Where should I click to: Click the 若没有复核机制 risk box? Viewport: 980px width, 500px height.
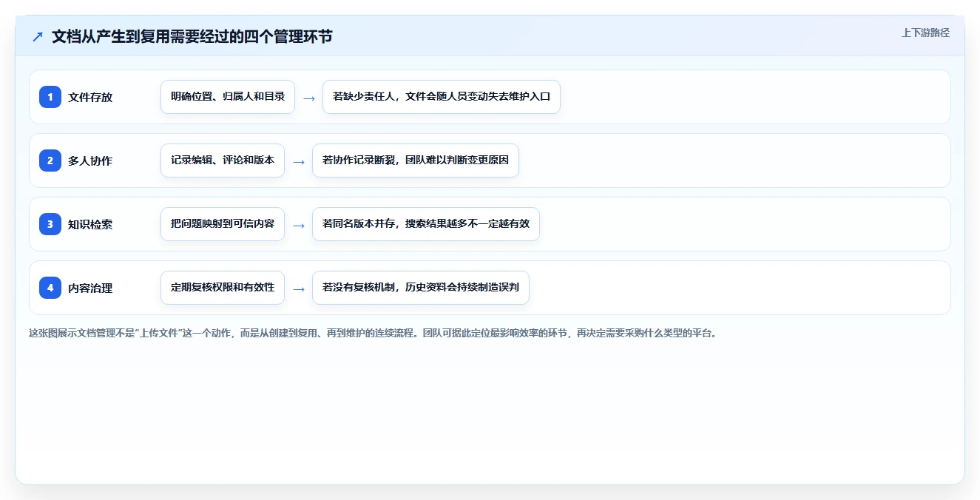click(x=421, y=288)
